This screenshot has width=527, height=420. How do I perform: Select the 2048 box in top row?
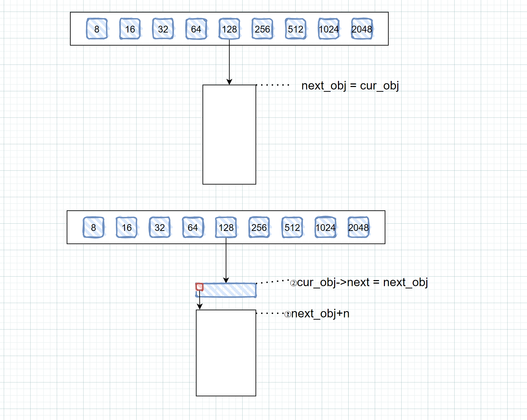click(x=362, y=29)
